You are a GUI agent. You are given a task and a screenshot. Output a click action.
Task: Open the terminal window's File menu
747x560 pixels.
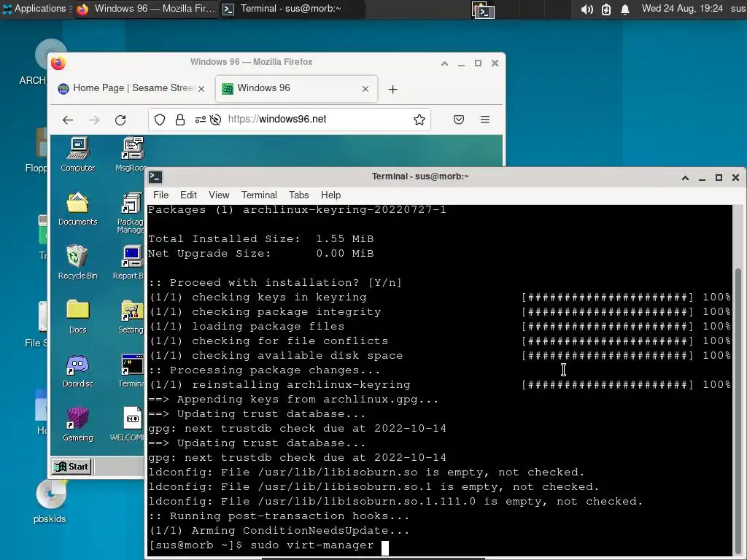160,195
